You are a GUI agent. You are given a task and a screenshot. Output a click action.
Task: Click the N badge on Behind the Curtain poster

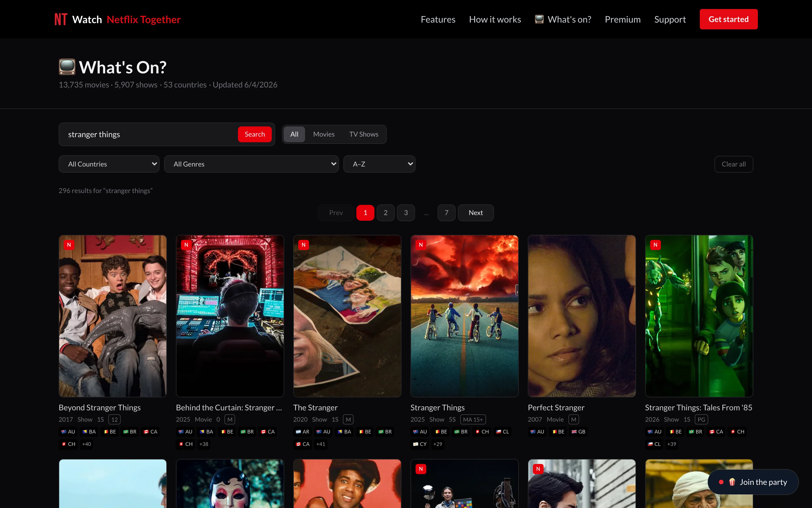coord(186,245)
